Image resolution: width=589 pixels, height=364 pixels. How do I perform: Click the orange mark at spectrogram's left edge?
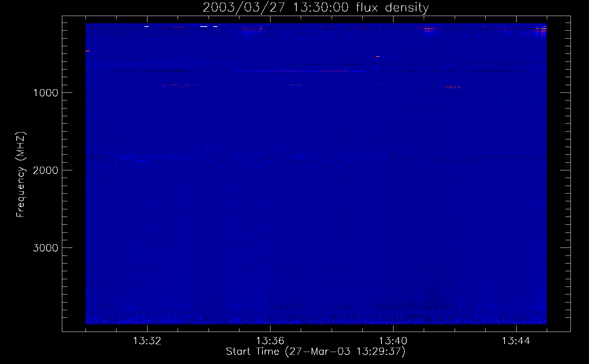87,51
